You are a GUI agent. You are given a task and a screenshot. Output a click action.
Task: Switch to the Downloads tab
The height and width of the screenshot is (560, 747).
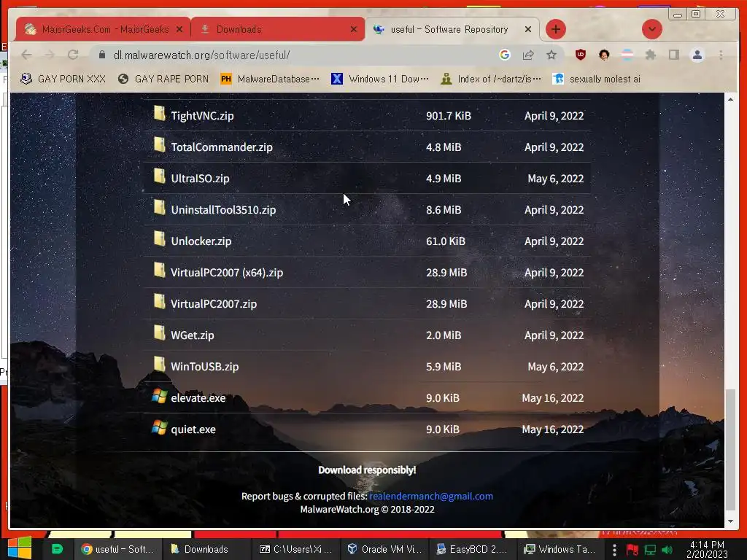click(278, 29)
